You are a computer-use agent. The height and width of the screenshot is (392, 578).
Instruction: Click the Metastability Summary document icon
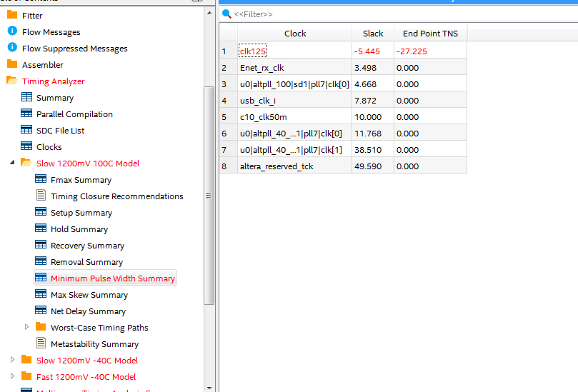(x=41, y=343)
